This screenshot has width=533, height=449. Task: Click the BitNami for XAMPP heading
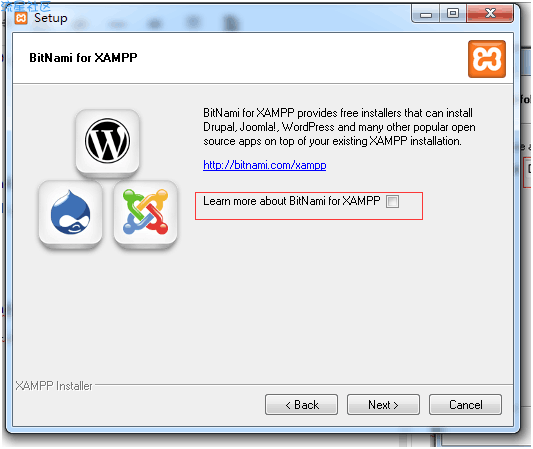83,58
